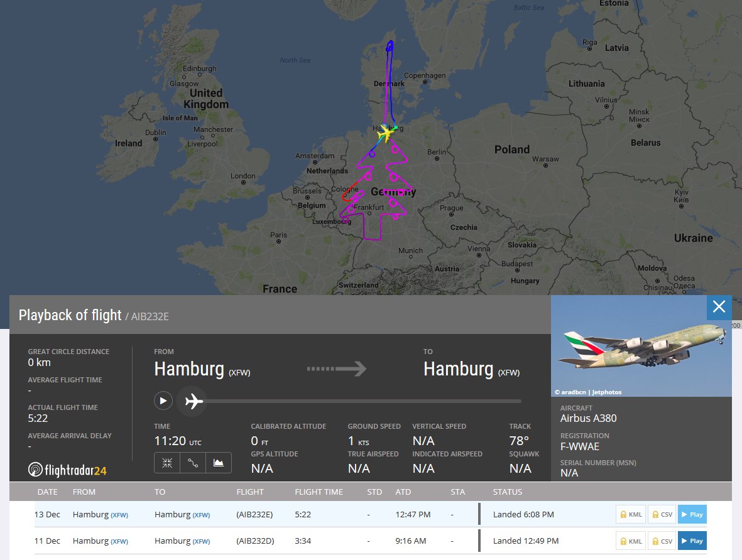Toggle the altitude graph chart icon
The height and width of the screenshot is (560, 742).
click(x=219, y=463)
